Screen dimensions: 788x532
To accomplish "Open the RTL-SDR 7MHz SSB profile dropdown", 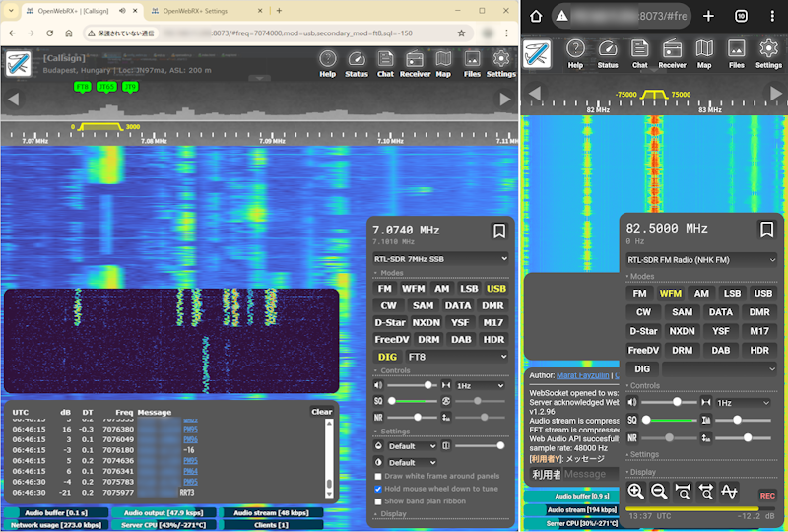I will (440, 259).
